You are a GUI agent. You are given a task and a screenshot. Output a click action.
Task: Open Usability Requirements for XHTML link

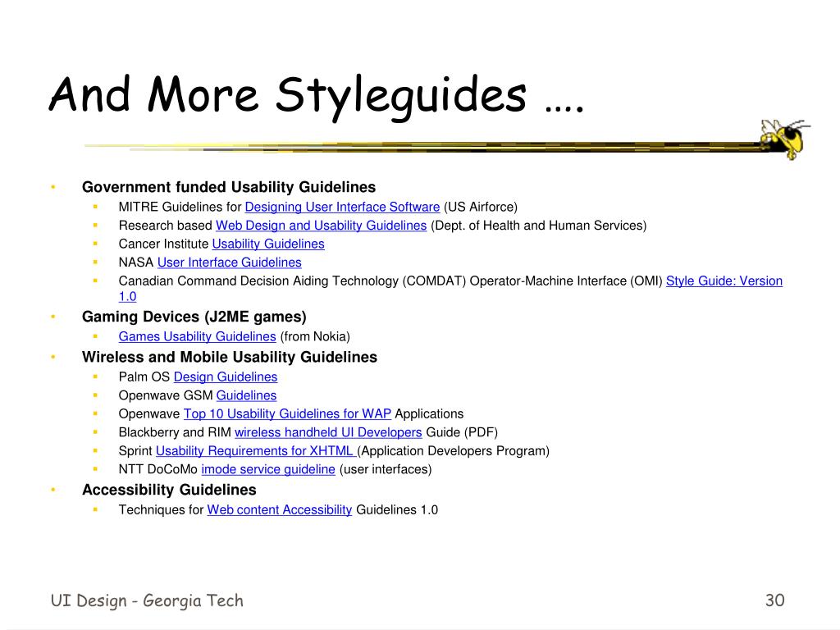(256, 451)
